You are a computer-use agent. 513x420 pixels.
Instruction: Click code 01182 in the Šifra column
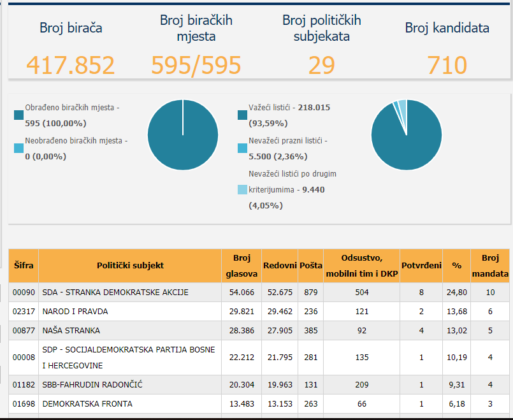click(x=24, y=385)
